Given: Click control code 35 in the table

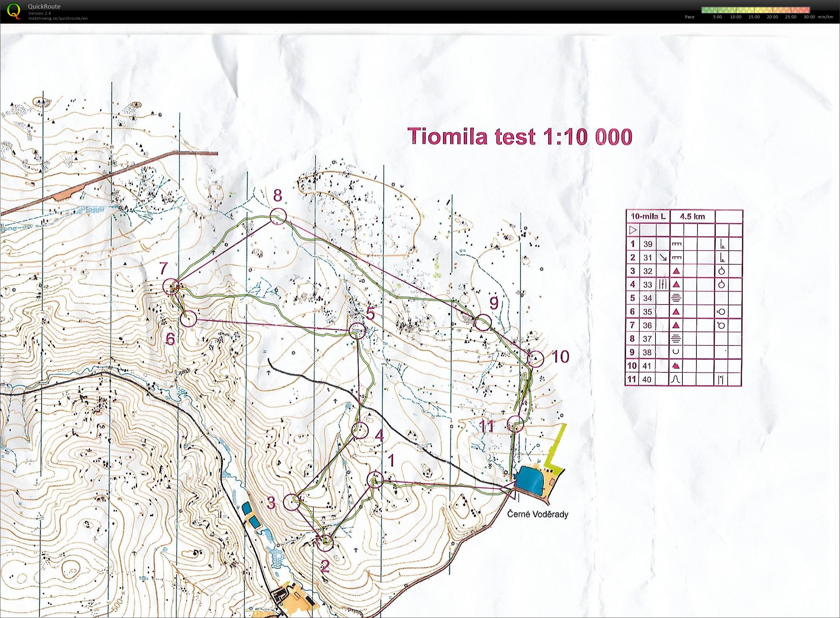Looking at the screenshot, I should pos(648,311).
